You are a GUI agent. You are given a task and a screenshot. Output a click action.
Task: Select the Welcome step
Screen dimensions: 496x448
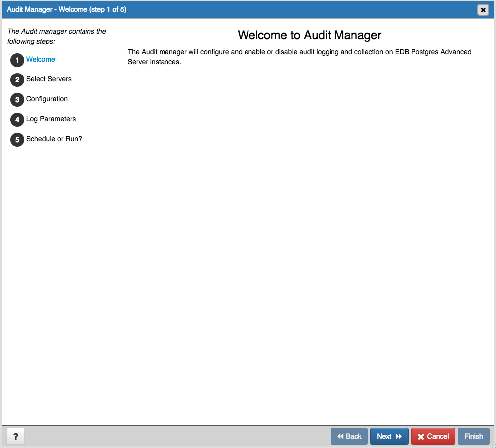click(40, 59)
